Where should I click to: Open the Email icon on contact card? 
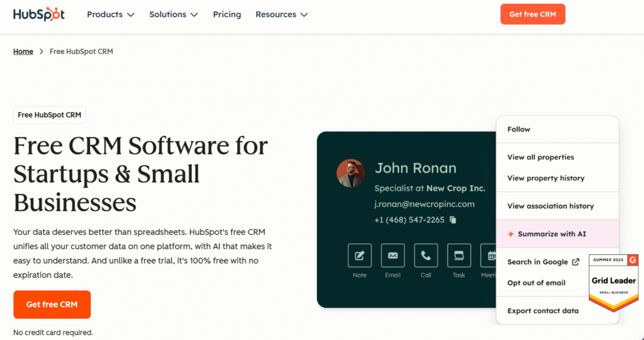[392, 256]
